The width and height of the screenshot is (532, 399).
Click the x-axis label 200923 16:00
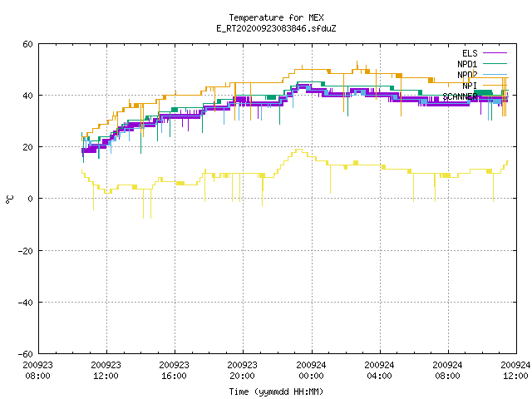[x=175, y=371]
